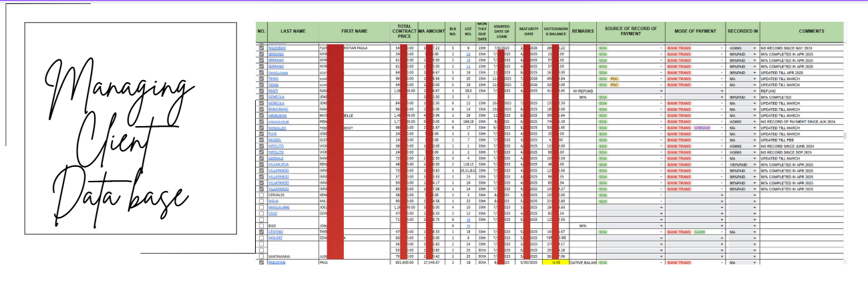This screenshot has width=868, height=287.
Task: Open the VILLANUEVA last name link
Action: (x=279, y=164)
